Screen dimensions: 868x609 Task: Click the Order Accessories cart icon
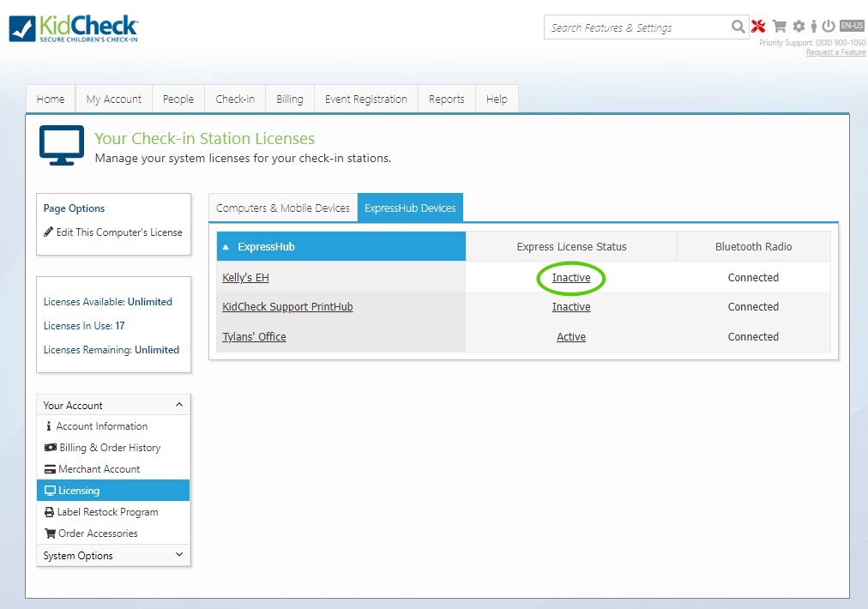pos(50,534)
